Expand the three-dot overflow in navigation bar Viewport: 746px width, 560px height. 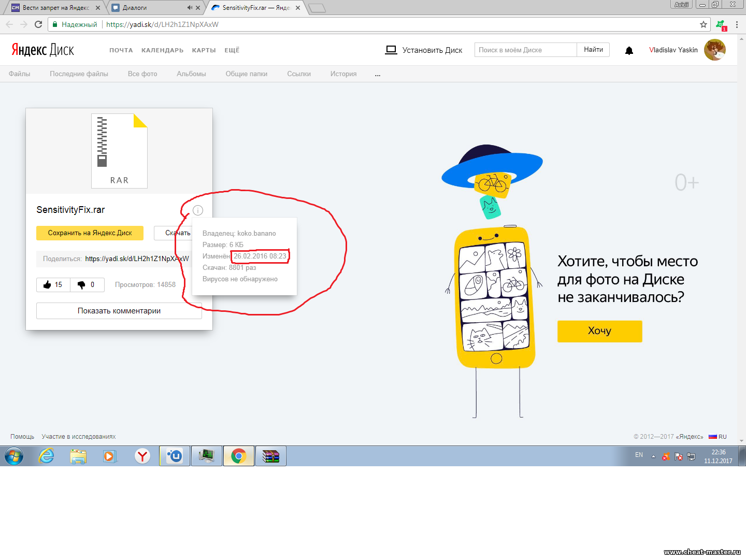click(378, 74)
